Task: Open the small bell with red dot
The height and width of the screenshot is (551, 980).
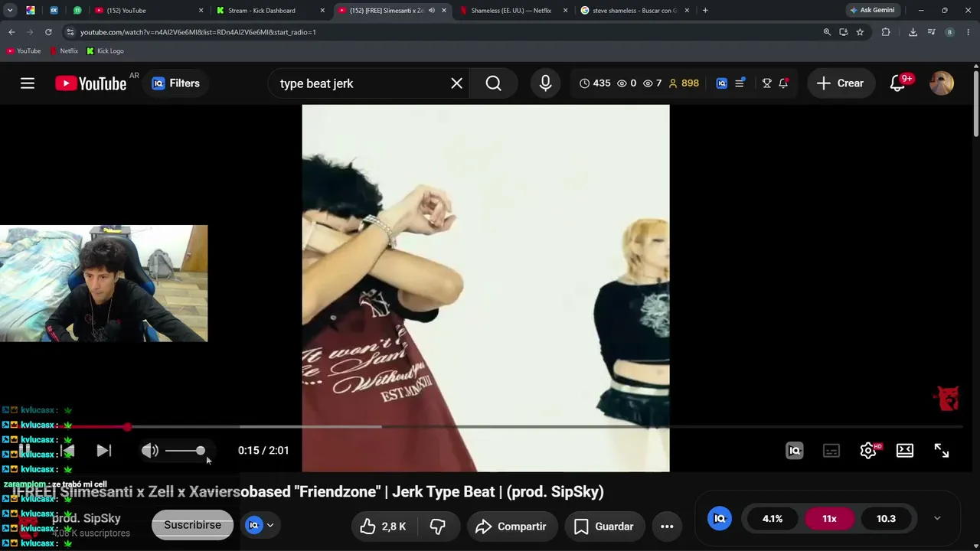Action: pos(783,83)
